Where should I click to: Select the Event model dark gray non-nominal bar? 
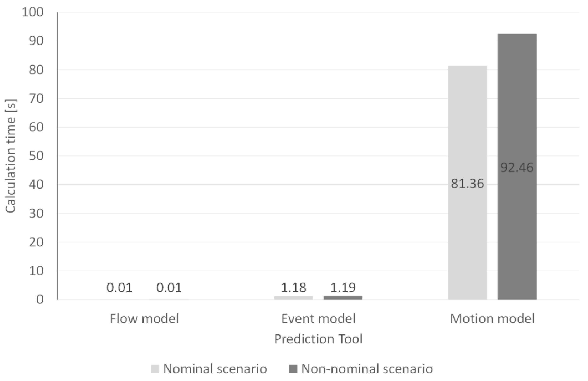pyautogui.click(x=343, y=298)
